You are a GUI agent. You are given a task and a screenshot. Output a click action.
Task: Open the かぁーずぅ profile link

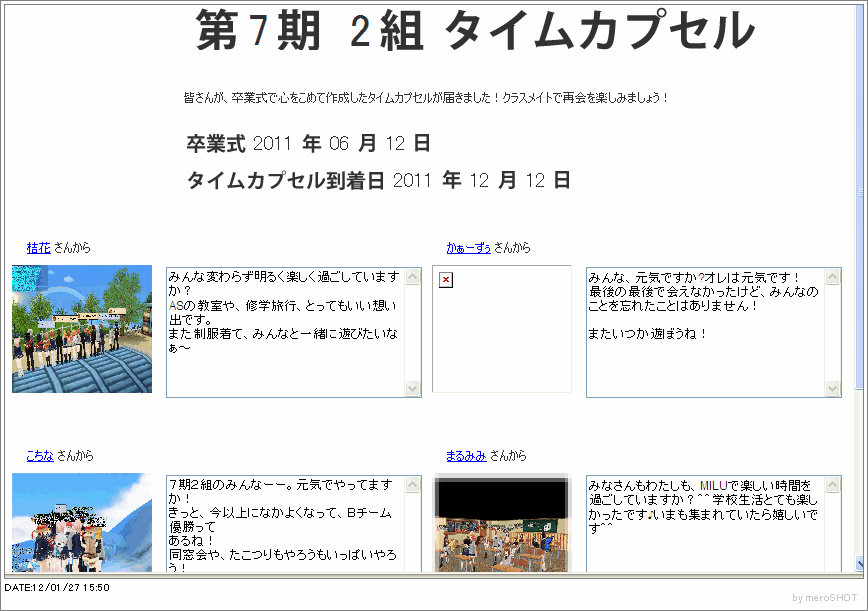(x=468, y=248)
